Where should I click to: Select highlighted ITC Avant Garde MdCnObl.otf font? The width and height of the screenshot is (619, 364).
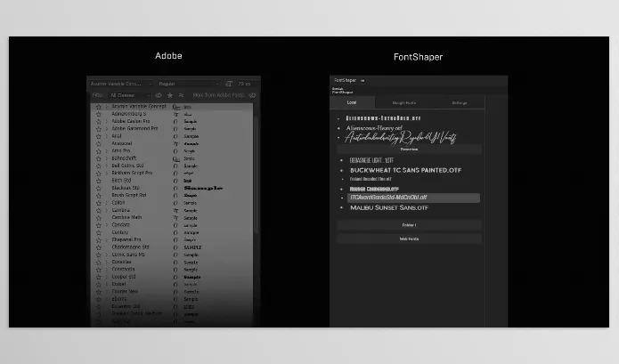[x=413, y=198]
